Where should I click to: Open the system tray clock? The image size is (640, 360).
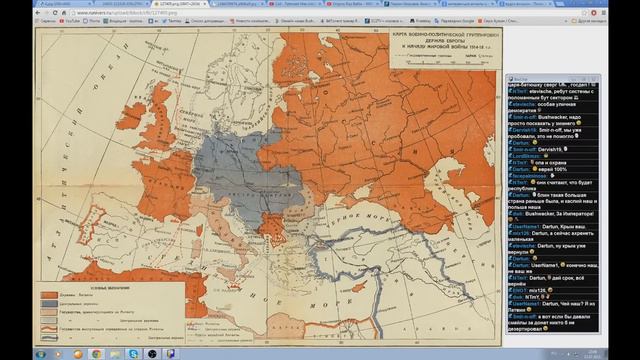(x=592, y=354)
